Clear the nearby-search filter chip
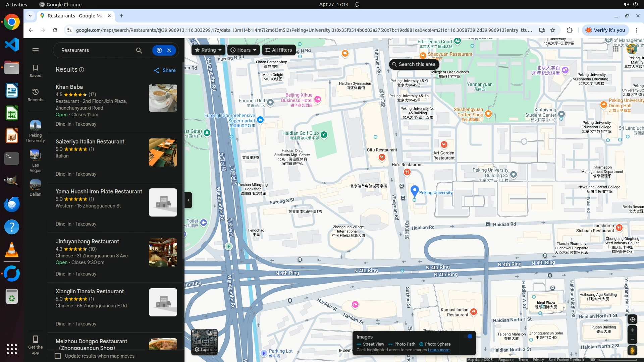This screenshot has width=644, height=362. pos(169,50)
